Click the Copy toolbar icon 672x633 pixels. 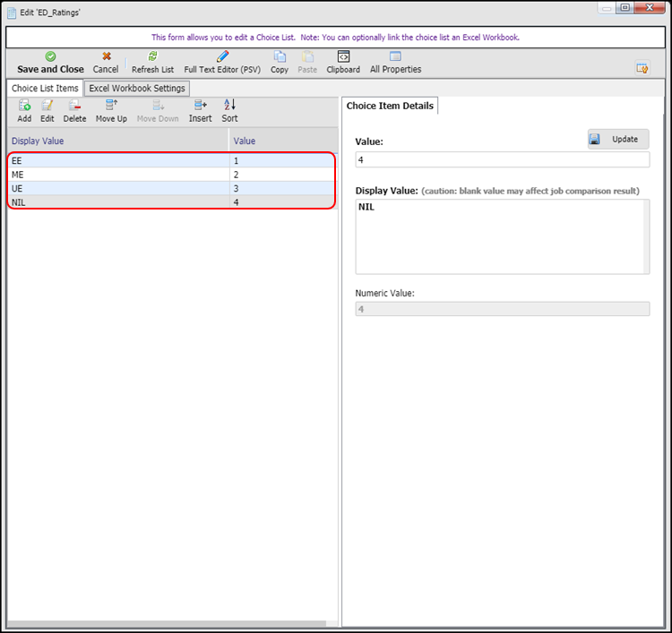(280, 56)
